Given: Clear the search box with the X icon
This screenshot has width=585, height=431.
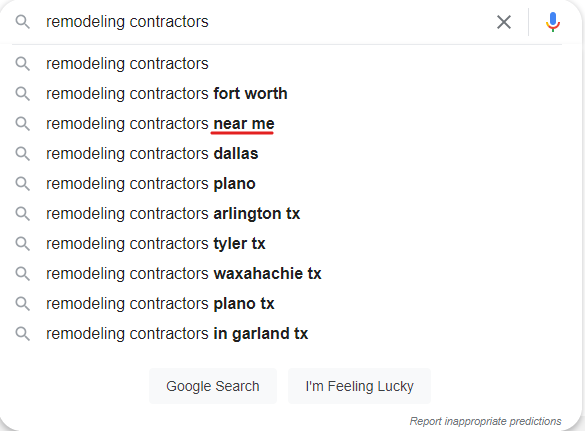Looking at the screenshot, I should pos(504,22).
